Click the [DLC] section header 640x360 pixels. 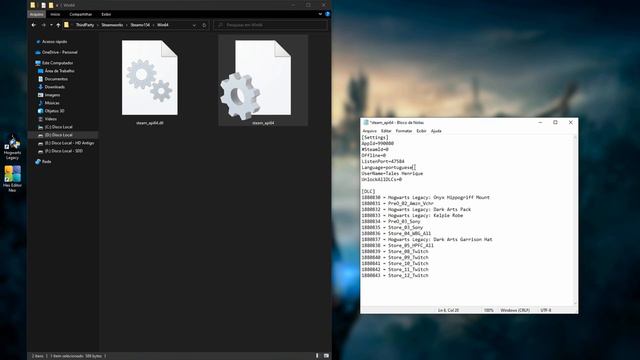click(368, 191)
